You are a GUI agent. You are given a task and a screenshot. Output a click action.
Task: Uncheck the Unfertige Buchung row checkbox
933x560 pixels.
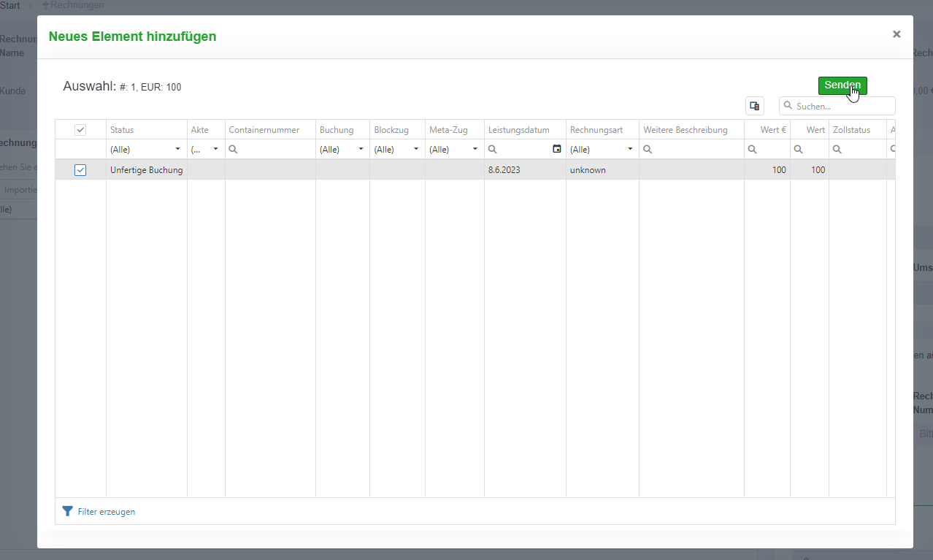pos(80,170)
